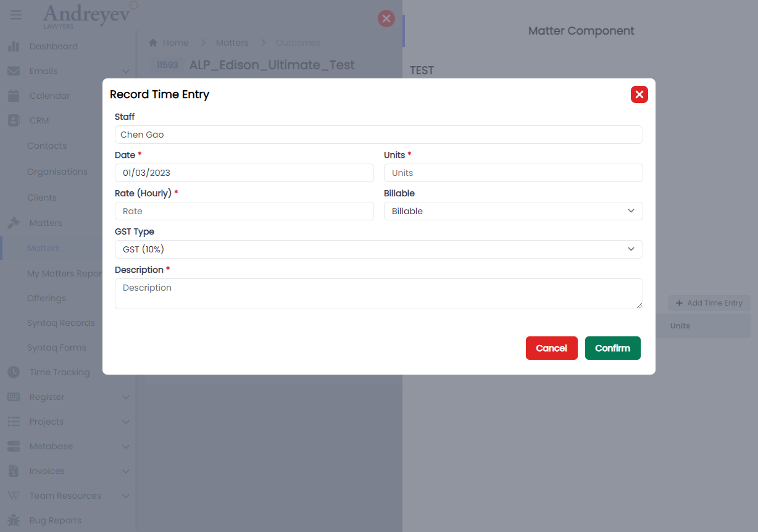Click the Calendar sidebar icon
The height and width of the screenshot is (532, 758).
point(14,96)
